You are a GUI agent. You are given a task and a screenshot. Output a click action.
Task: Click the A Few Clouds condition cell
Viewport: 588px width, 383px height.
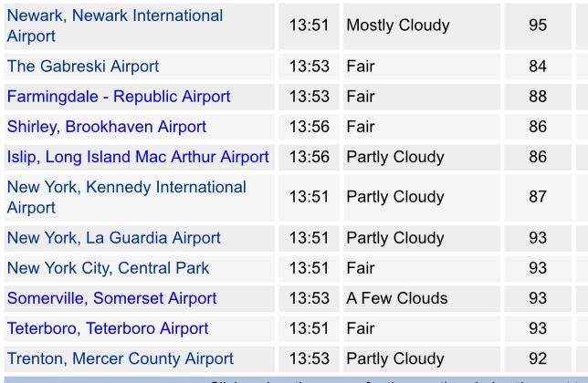(397, 298)
